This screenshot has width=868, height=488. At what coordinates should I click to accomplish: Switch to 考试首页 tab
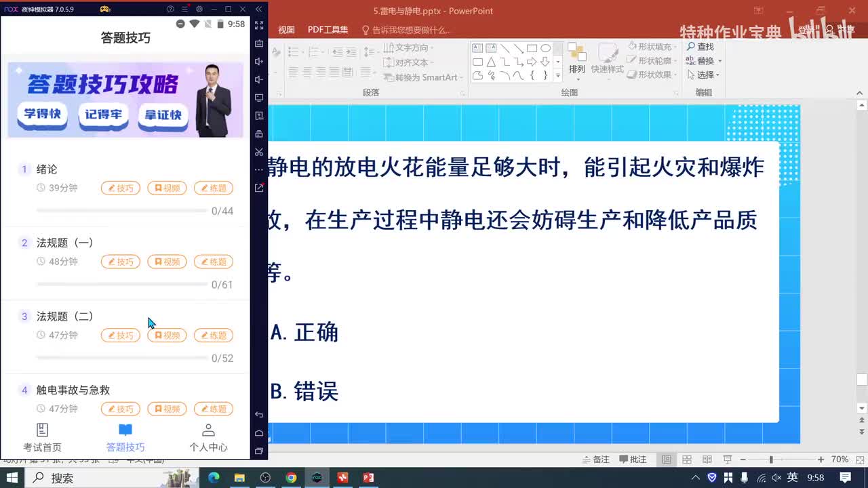click(42, 438)
